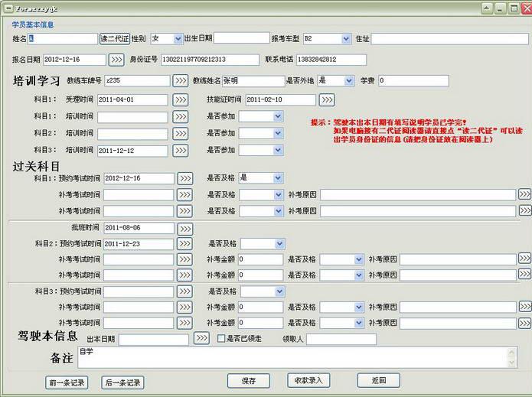Open 是否参加 dropdown on 科目1 培训时间 row

click(x=278, y=116)
